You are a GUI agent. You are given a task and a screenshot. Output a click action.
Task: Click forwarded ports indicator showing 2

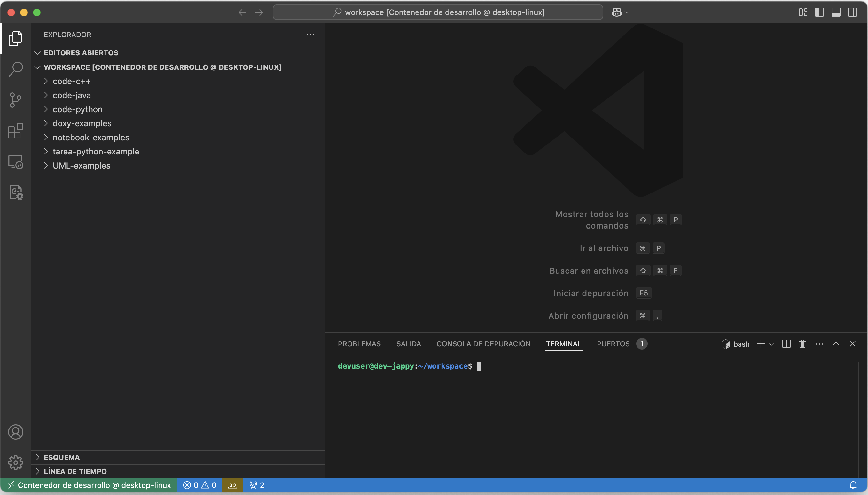coord(257,485)
